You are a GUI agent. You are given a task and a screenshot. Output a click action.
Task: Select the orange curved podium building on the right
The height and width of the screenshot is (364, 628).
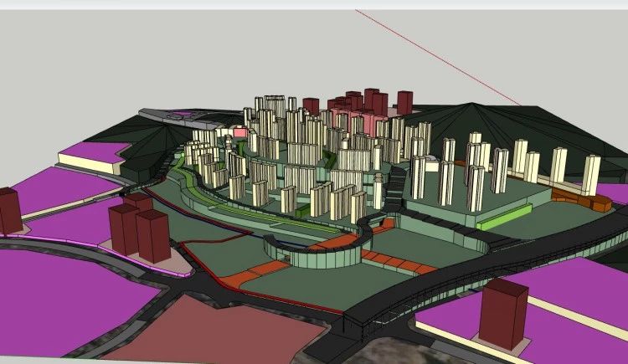[582, 199]
